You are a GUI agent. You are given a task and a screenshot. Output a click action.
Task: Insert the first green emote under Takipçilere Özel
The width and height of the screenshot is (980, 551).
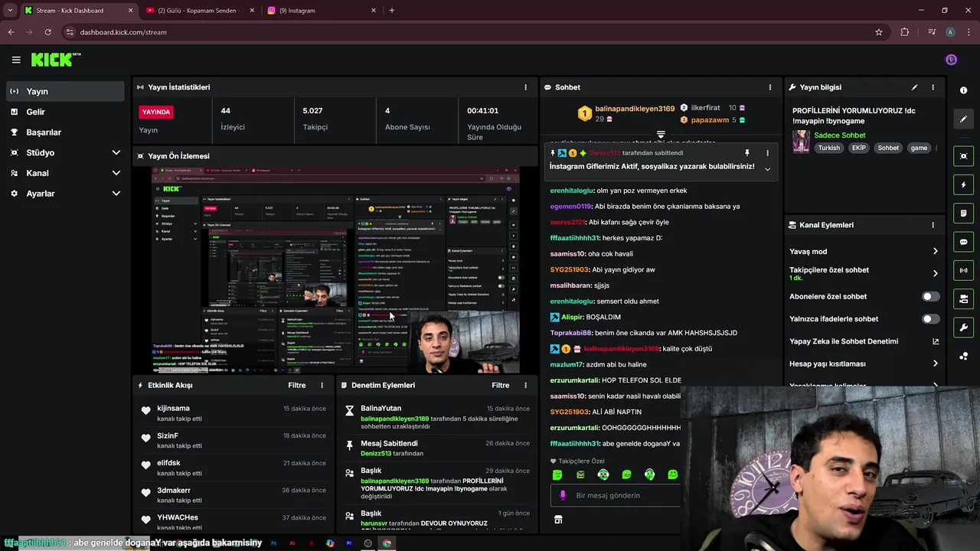click(x=557, y=475)
